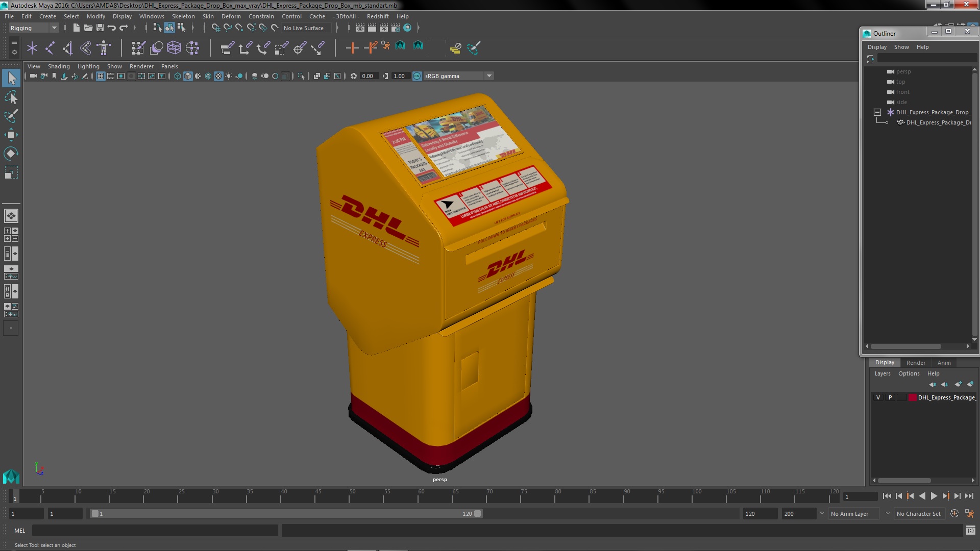The image size is (980, 551).
Task: Activate the Scale tool in toolbox
Action: 11,172
